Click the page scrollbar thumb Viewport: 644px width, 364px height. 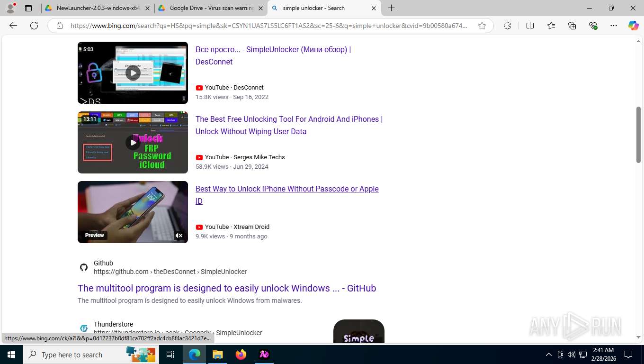[638, 135]
